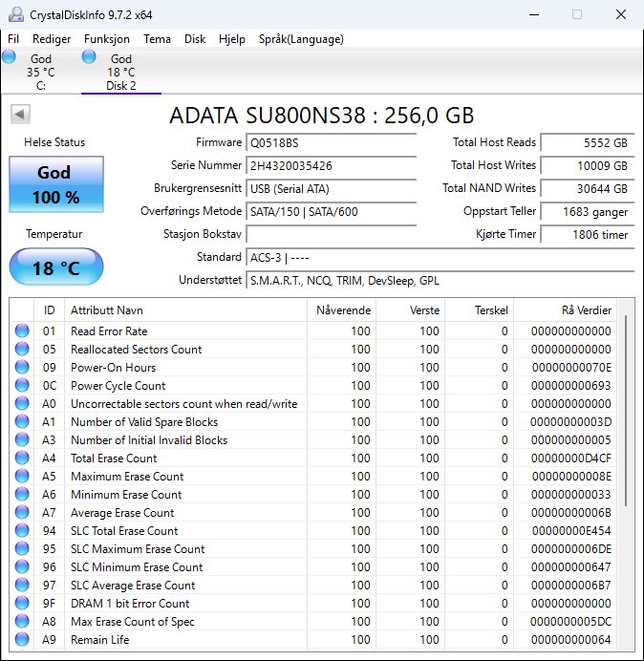Image resolution: width=644 pixels, height=661 pixels.
Task: Click status orb for SLC Minimum Erase Count
Action: click(22, 566)
